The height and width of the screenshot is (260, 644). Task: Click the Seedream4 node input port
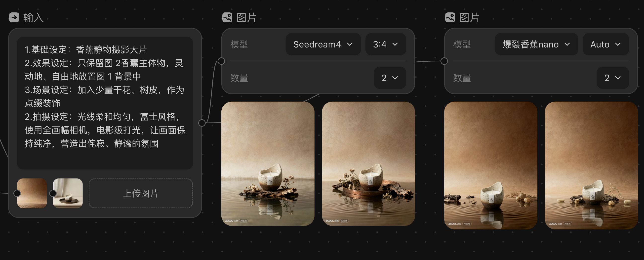click(x=221, y=61)
